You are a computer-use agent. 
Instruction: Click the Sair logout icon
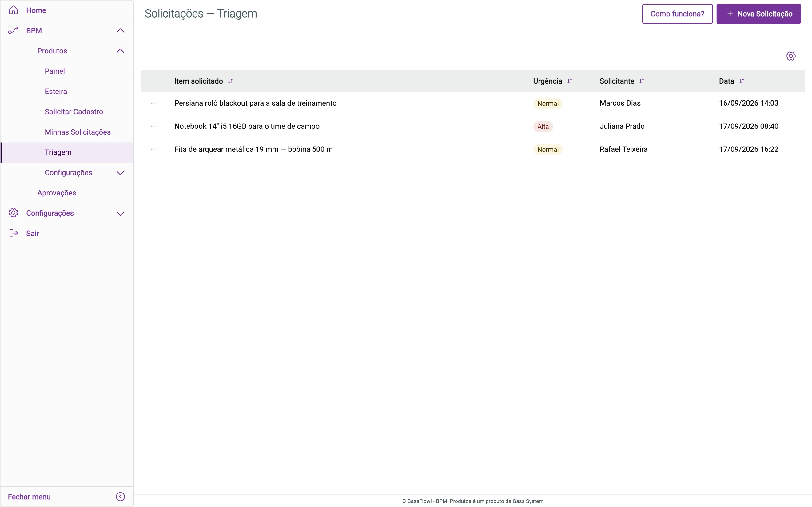tap(14, 234)
